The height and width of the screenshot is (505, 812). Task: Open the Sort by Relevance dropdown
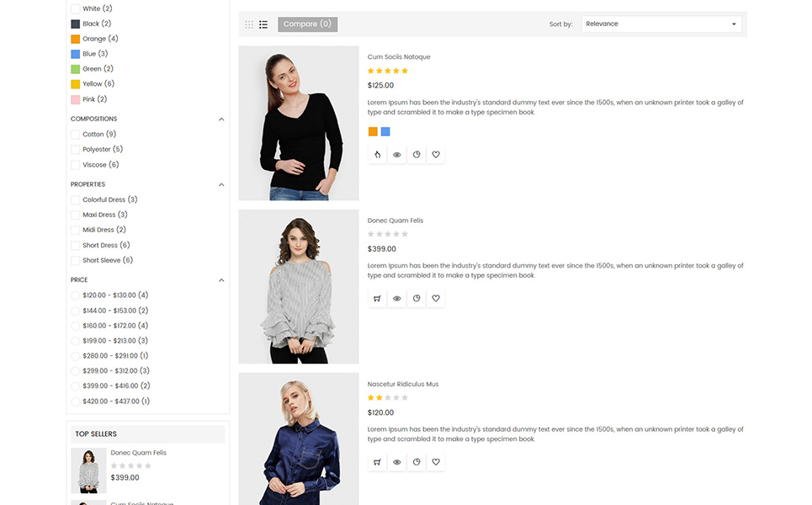(x=661, y=24)
